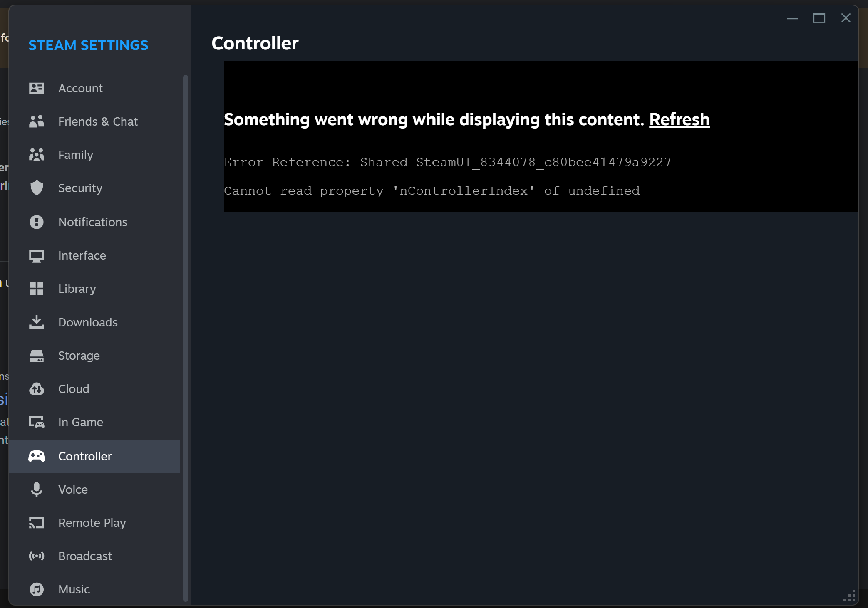Click the Refresh link
The height and width of the screenshot is (608, 868).
680,119
